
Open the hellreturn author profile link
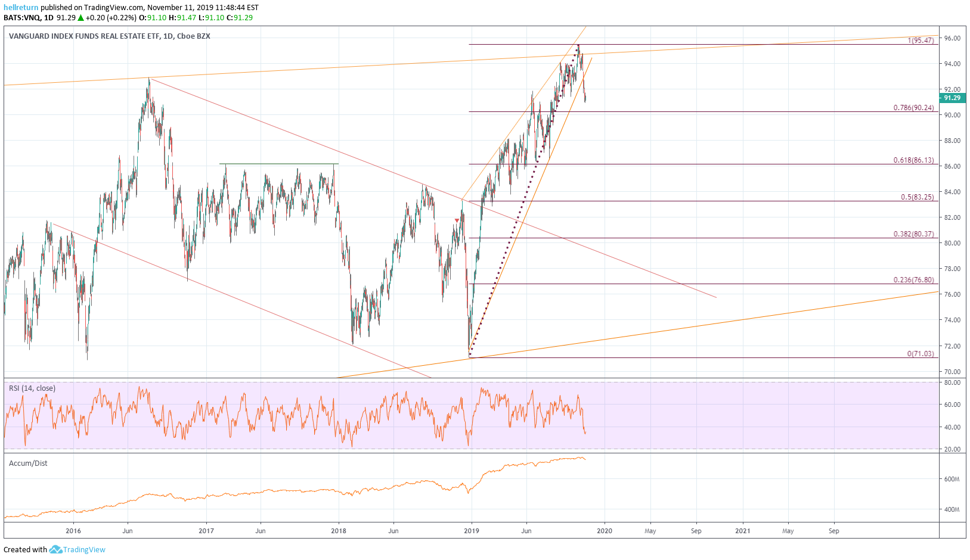(x=21, y=8)
